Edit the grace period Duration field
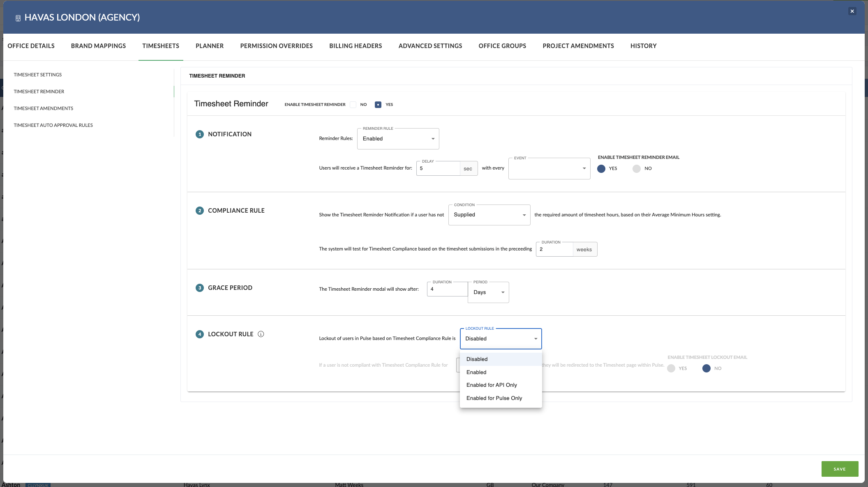 pyautogui.click(x=448, y=289)
